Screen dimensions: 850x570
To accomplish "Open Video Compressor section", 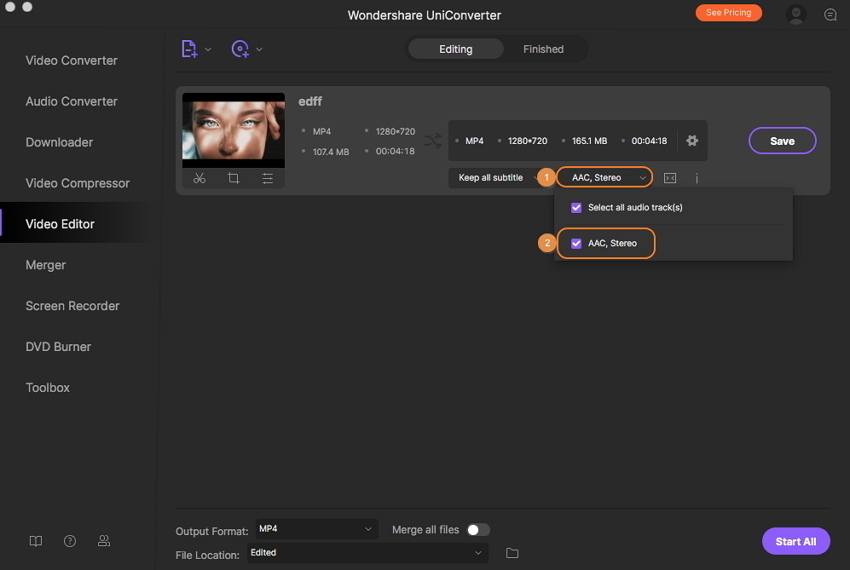I will tap(78, 183).
